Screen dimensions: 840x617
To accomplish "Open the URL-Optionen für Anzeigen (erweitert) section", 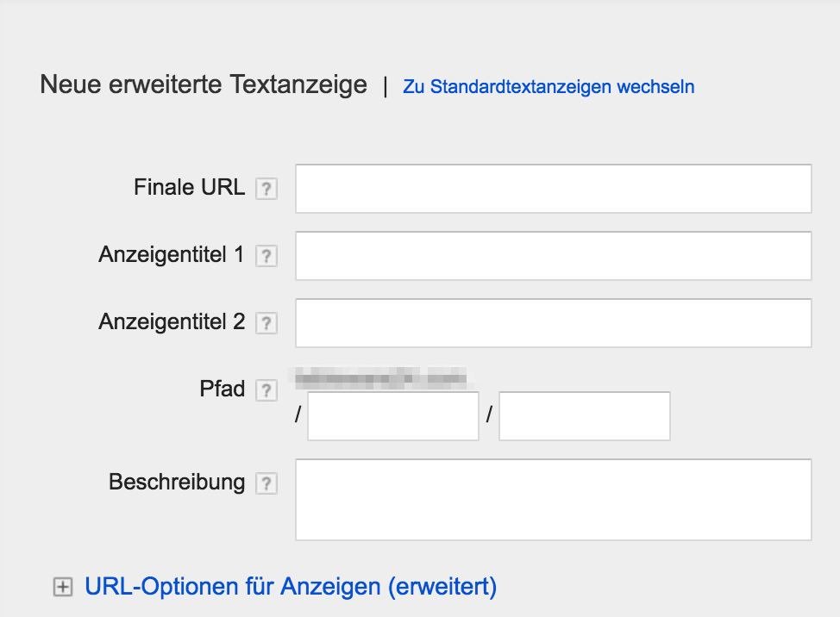I will click(291, 587).
